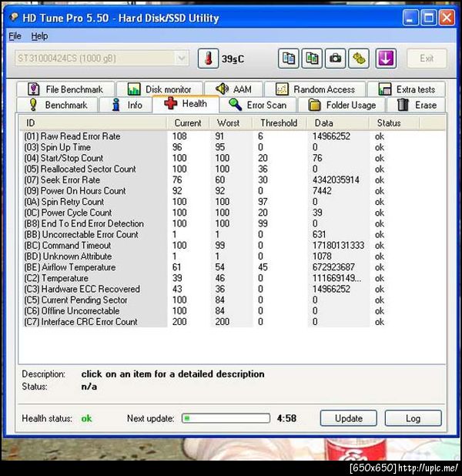Click the camera save screenshot icon
Image resolution: width=462 pixels, height=476 pixels.
pyautogui.click(x=335, y=59)
